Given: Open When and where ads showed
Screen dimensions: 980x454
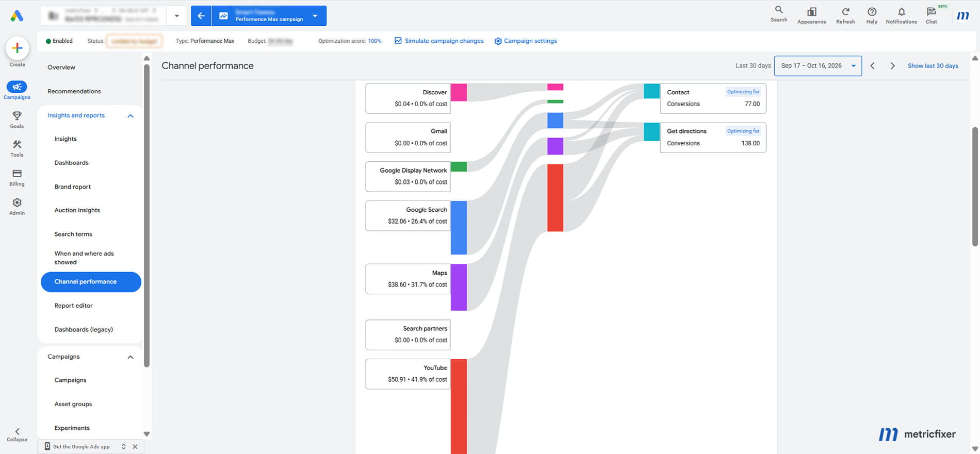Looking at the screenshot, I should [84, 258].
